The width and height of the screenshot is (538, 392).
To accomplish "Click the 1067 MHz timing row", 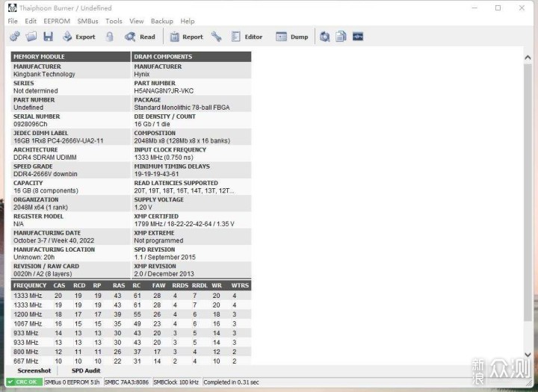I will tap(131, 324).
